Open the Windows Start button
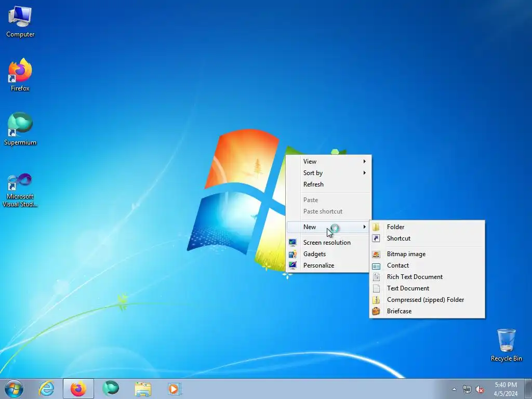Screen dimensions: 532x399 [x=14, y=389]
